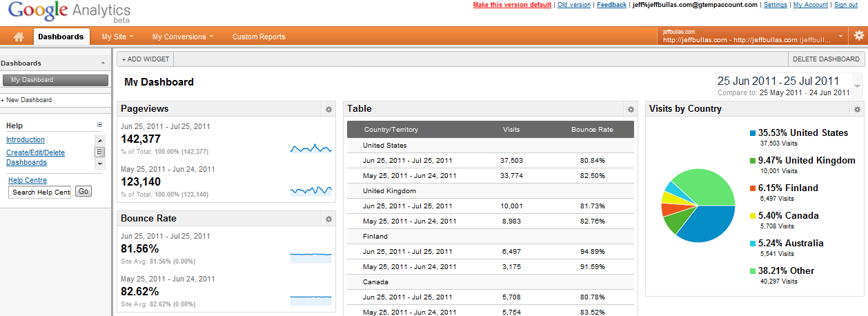Open the Custom Reports tab
Viewport: 868px width, 316px height.
259,37
